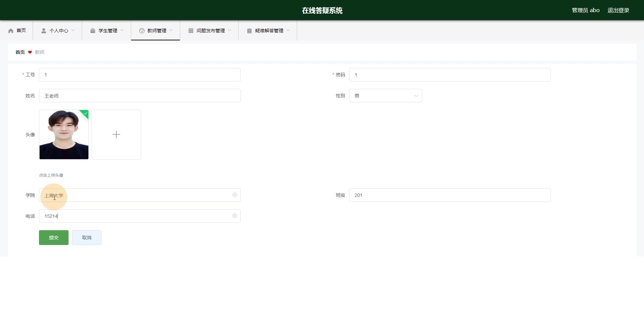Expand the 问题发布管理 menu chevron
Viewport: 644px width, 315px height.
pyautogui.click(x=230, y=30)
